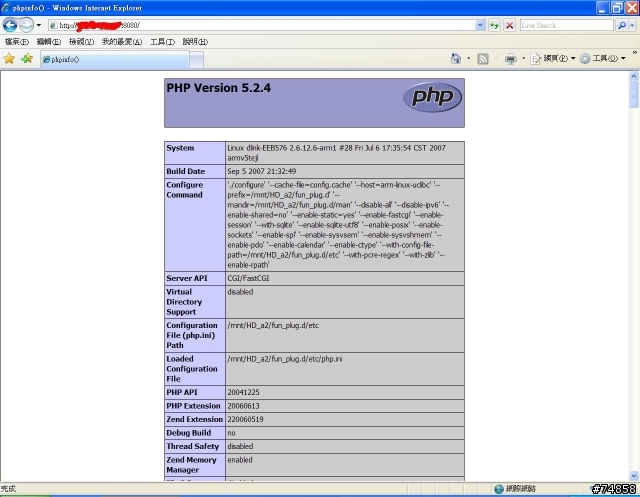
Task: Open the 檢視(V) menu
Action: (x=81, y=42)
